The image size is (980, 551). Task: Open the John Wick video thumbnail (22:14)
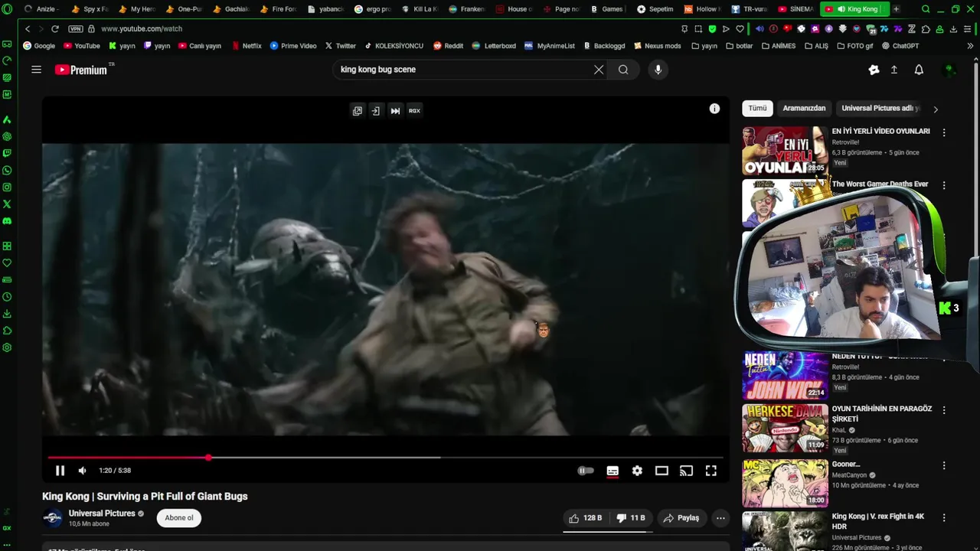(785, 376)
